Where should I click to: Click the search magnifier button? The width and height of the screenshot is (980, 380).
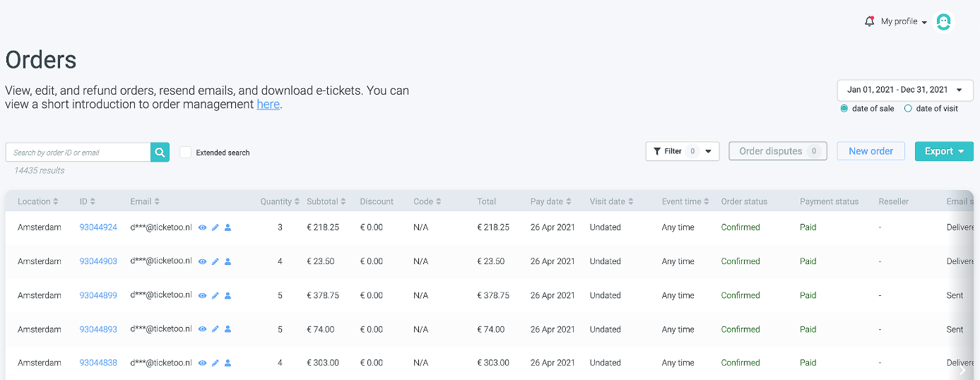coord(160,152)
